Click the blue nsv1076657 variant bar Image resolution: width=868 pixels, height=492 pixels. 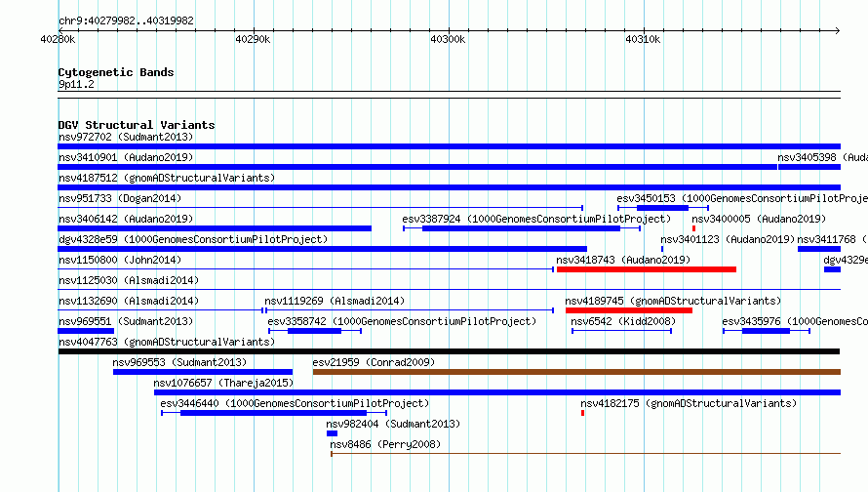497,392
